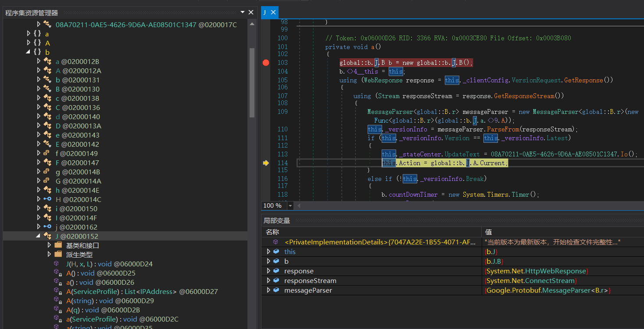
Task: Click the class icon for B @02000130
Action: pos(47,89)
